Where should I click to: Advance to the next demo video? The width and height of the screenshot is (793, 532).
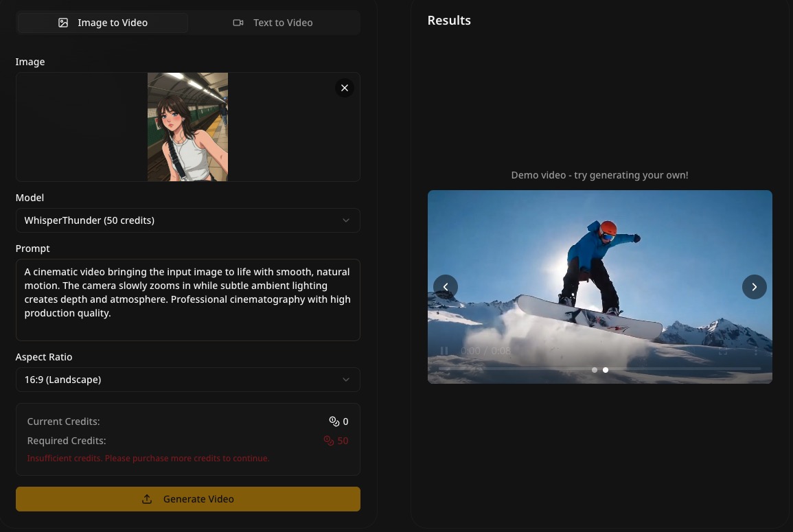tap(754, 287)
